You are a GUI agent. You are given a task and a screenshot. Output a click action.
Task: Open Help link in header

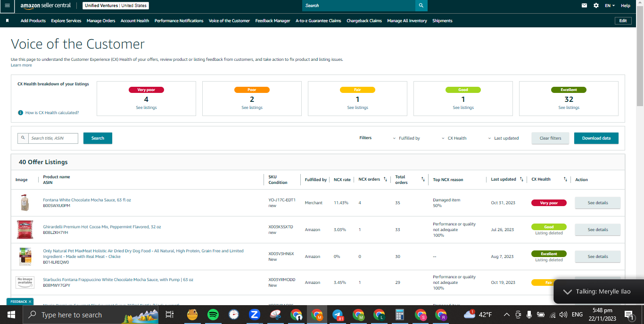pyautogui.click(x=626, y=6)
